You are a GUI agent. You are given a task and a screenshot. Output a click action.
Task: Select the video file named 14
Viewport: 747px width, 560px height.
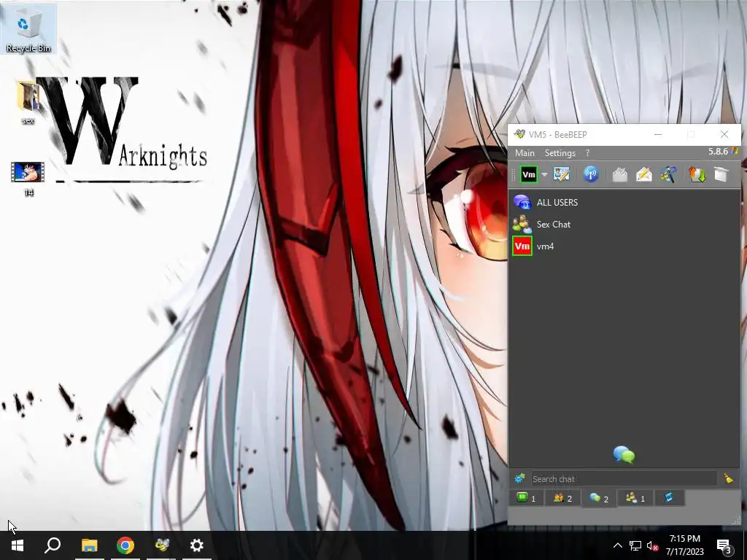pos(28,179)
